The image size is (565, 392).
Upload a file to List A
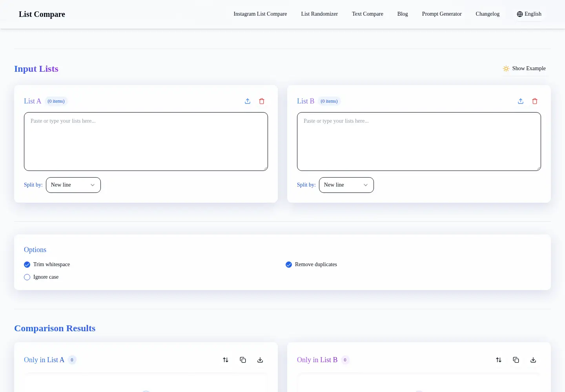point(248,101)
